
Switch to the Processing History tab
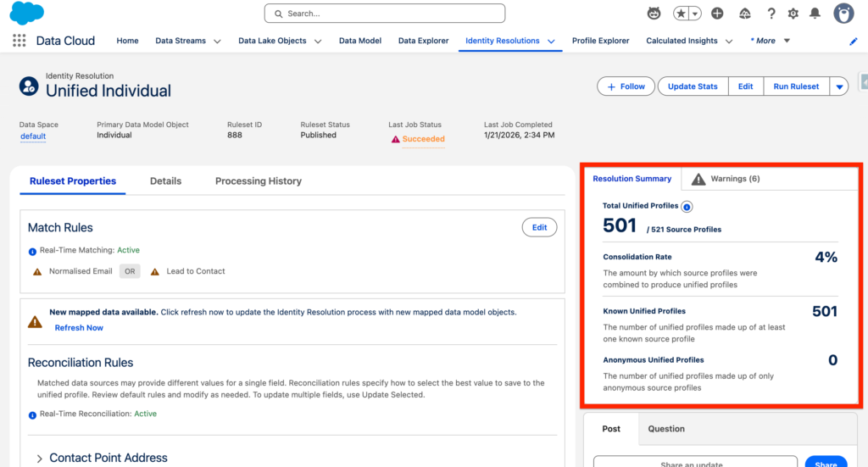(258, 181)
